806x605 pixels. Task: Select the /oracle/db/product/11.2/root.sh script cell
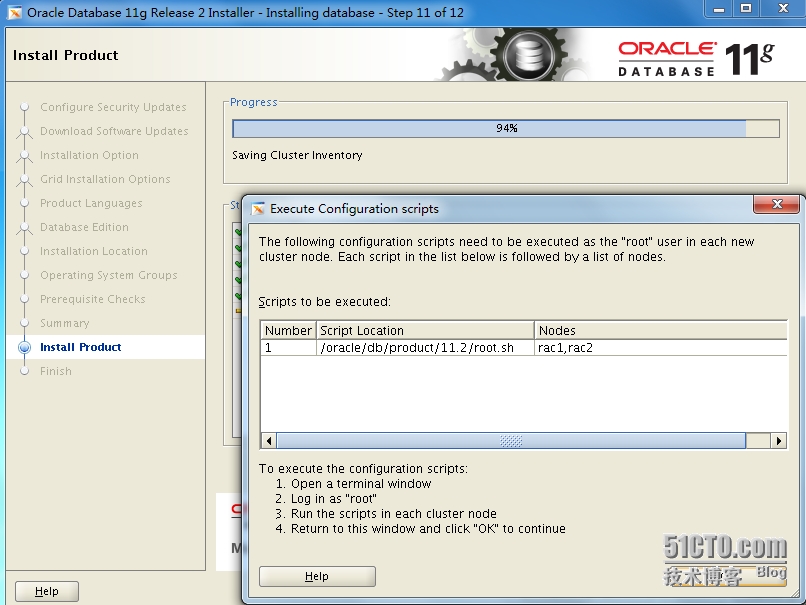[x=425, y=348]
